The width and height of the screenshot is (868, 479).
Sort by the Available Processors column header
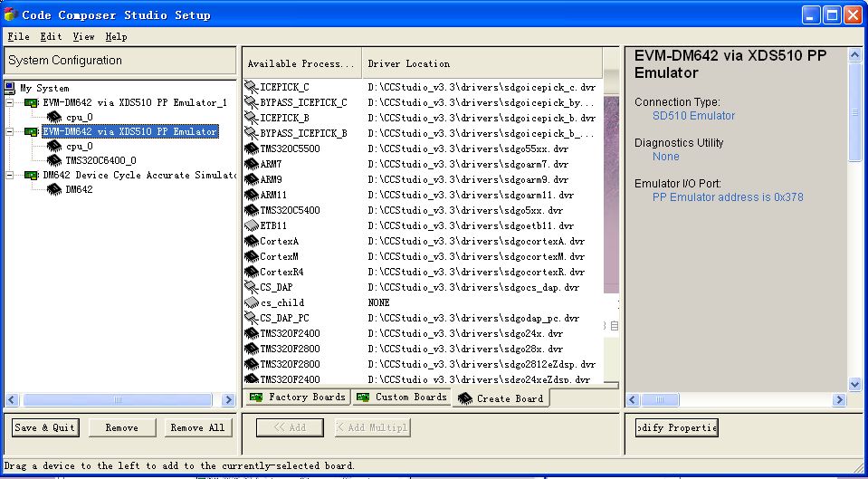click(302, 63)
